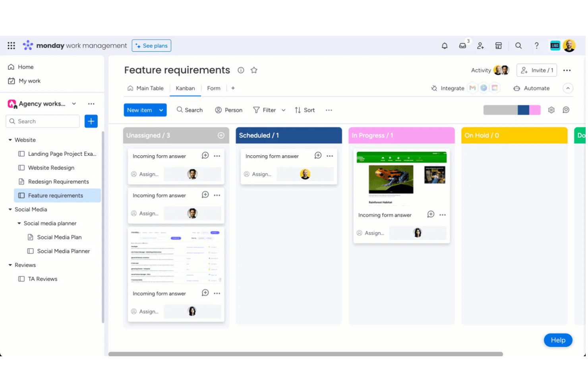Collapse Social media planner subfolder

(x=19, y=223)
